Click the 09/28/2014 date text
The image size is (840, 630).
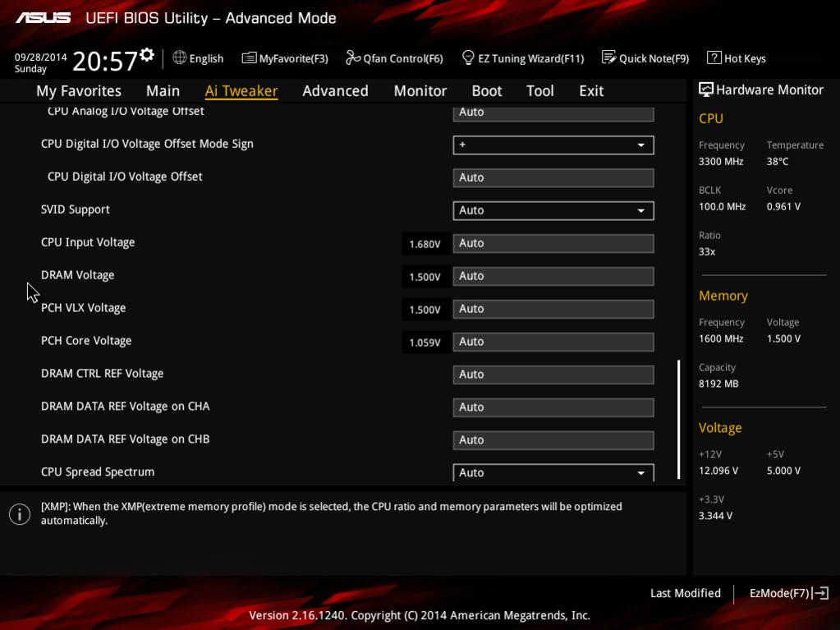tap(41, 57)
